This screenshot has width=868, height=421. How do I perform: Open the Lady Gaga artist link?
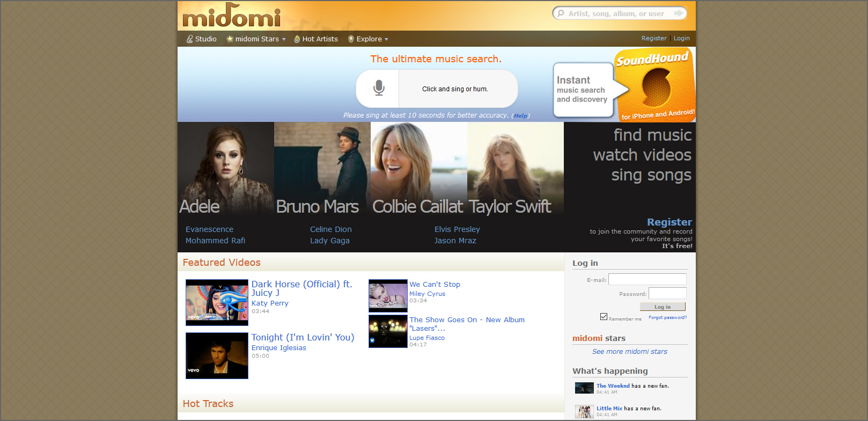[330, 241]
